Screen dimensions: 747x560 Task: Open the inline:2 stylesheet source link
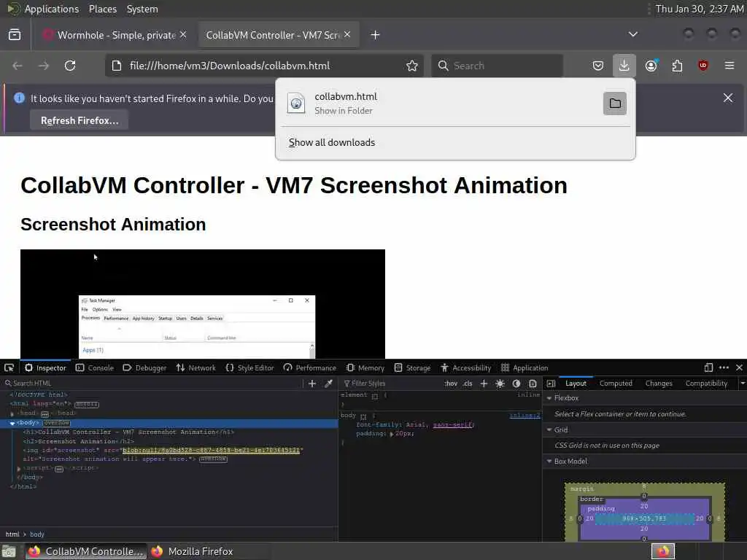pos(524,416)
